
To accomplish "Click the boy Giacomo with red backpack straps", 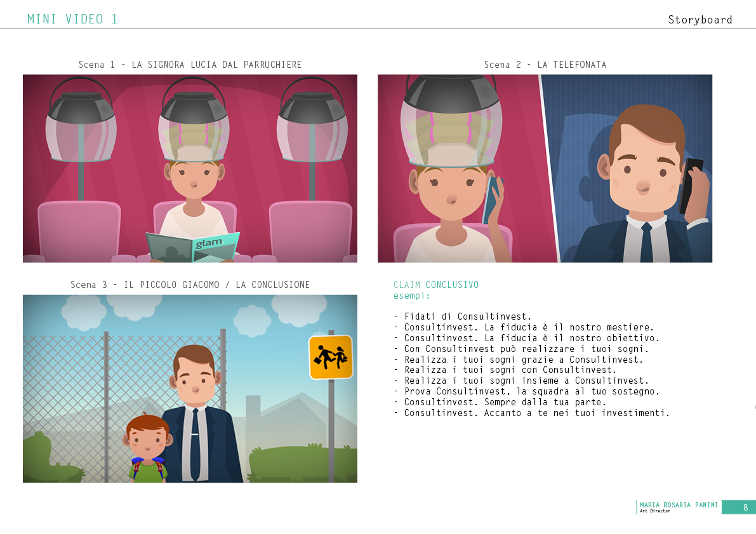I will [x=147, y=448].
